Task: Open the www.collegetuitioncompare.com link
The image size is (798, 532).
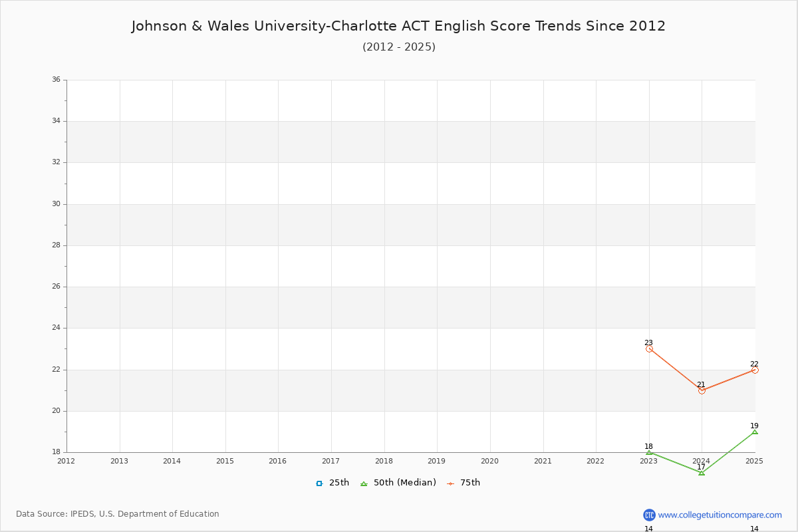Action: (x=720, y=515)
